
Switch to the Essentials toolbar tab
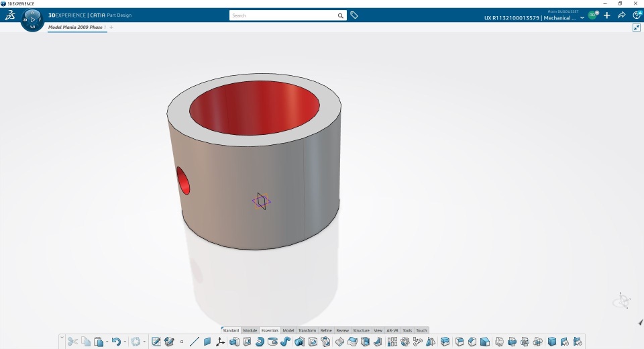tap(270, 330)
